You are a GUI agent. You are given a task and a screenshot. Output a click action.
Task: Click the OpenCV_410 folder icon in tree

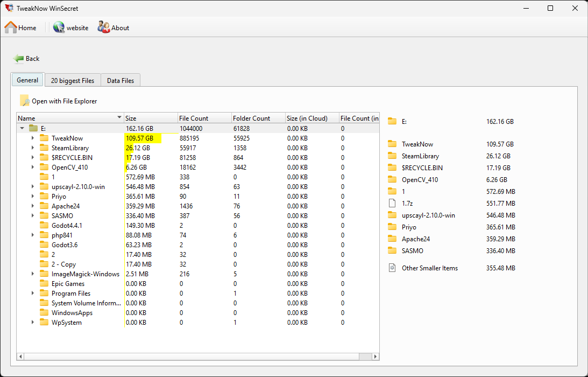coord(44,167)
